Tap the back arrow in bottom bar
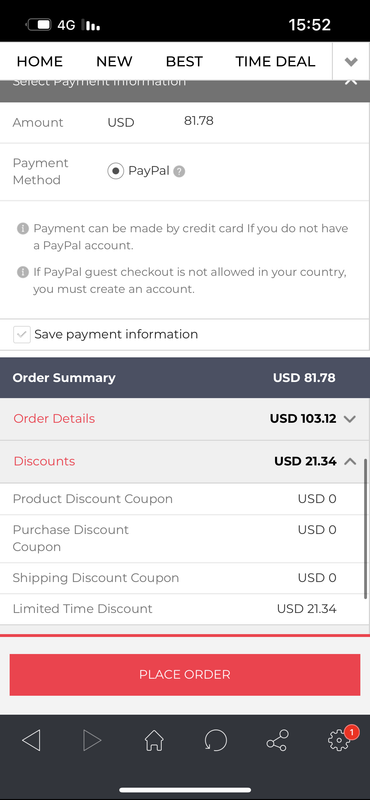Screen dimensions: 370x800 coord(32,740)
